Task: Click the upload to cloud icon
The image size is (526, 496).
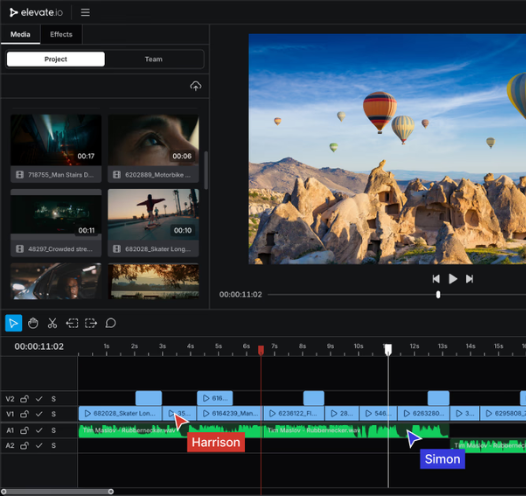Action: click(x=196, y=86)
